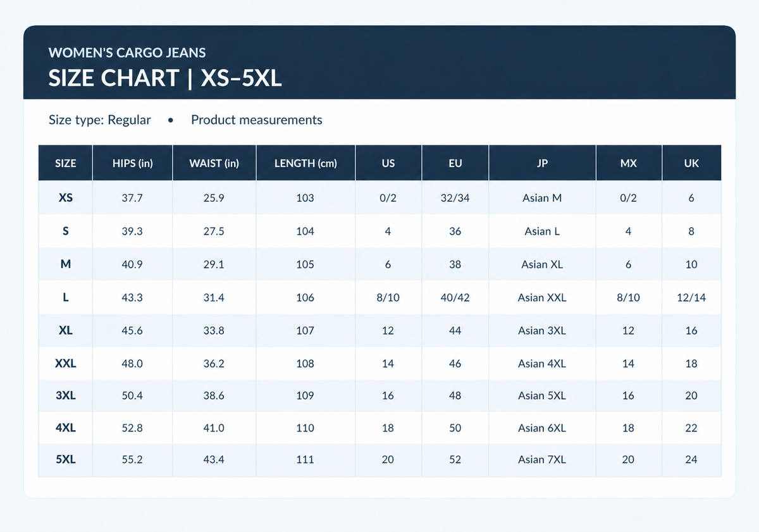Click the Asian 7XL cell
759x532 pixels.
(542, 460)
